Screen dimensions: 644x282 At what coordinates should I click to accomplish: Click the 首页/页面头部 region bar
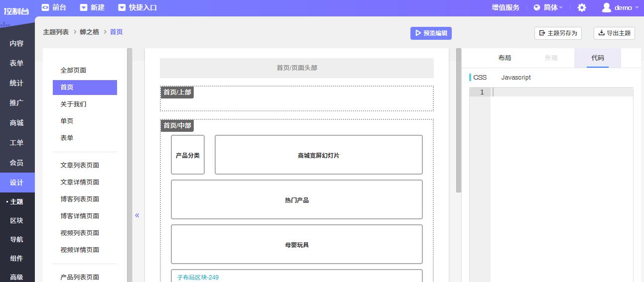(297, 68)
